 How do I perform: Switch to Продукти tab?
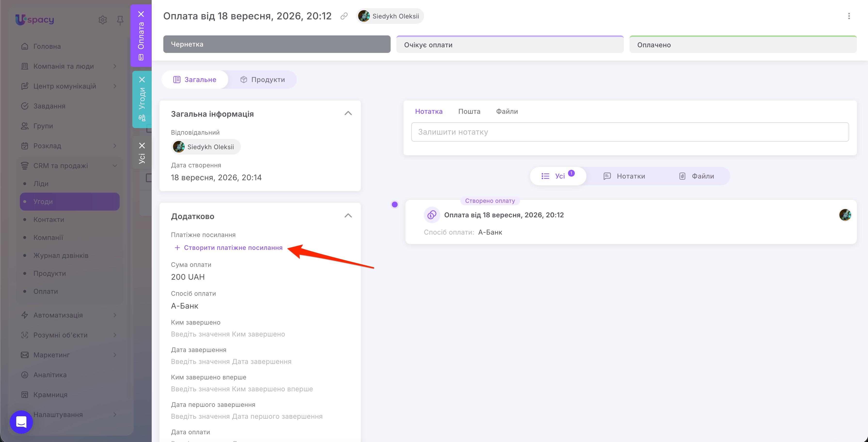point(262,80)
